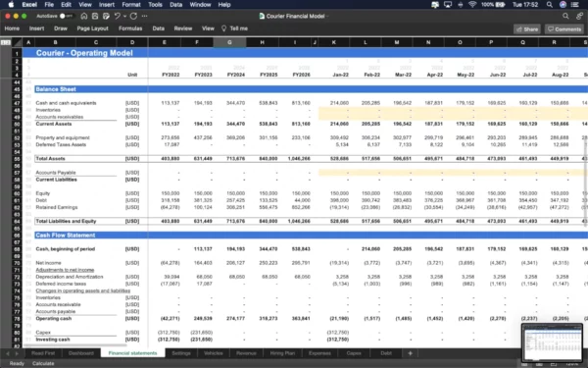This screenshot has width=588, height=368.
Task: Select column G header
Action: point(229,42)
